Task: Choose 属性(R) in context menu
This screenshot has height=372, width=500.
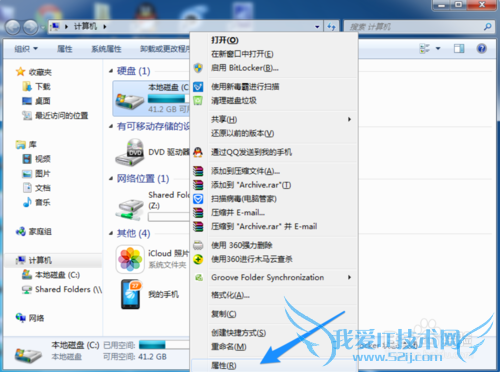Action: tap(274, 366)
